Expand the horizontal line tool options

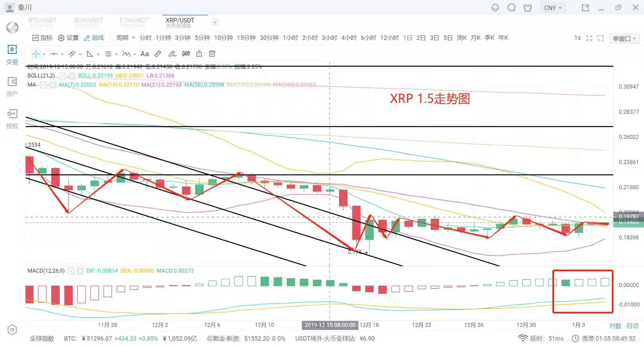coord(62,54)
